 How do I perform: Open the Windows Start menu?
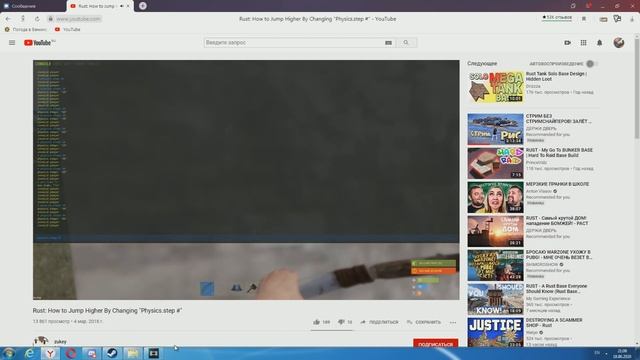tap(9, 353)
